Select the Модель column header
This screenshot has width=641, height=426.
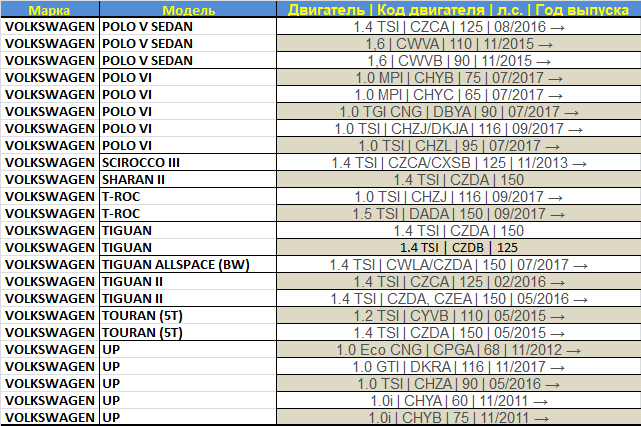[188, 9]
